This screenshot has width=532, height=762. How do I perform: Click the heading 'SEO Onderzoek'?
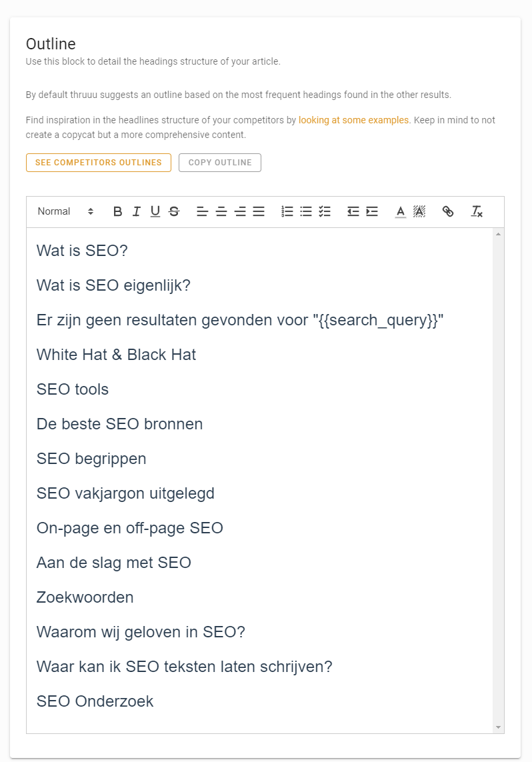click(x=95, y=701)
